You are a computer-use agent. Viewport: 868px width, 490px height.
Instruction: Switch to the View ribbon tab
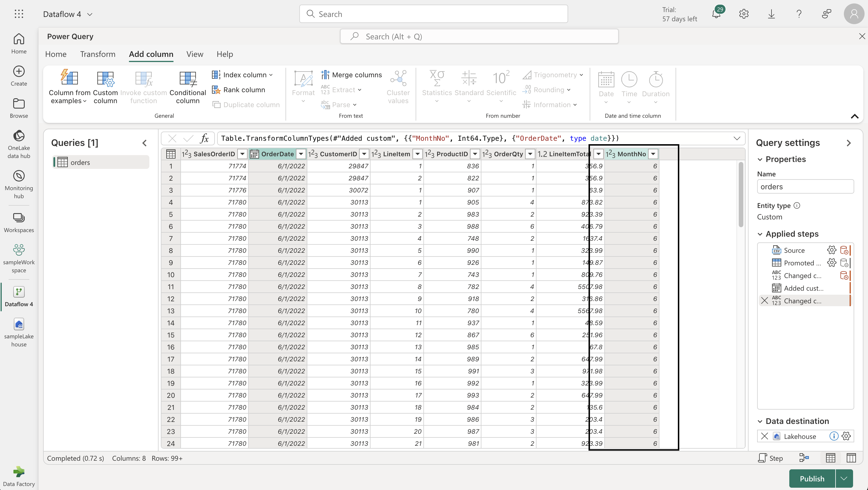(x=195, y=54)
